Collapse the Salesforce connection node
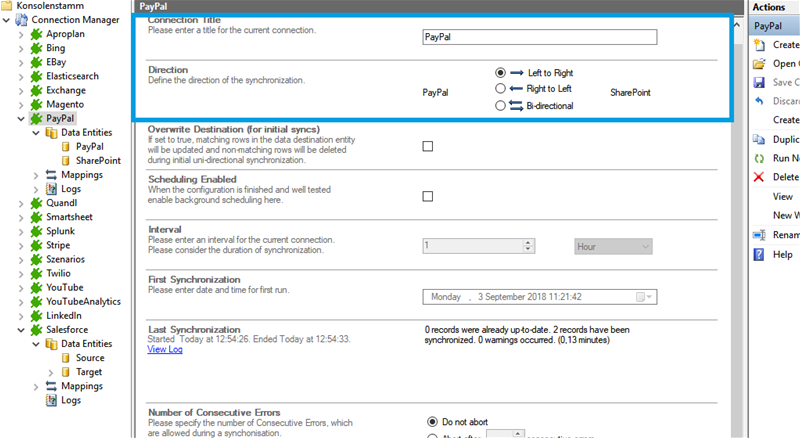The image size is (800, 438). tap(21, 329)
